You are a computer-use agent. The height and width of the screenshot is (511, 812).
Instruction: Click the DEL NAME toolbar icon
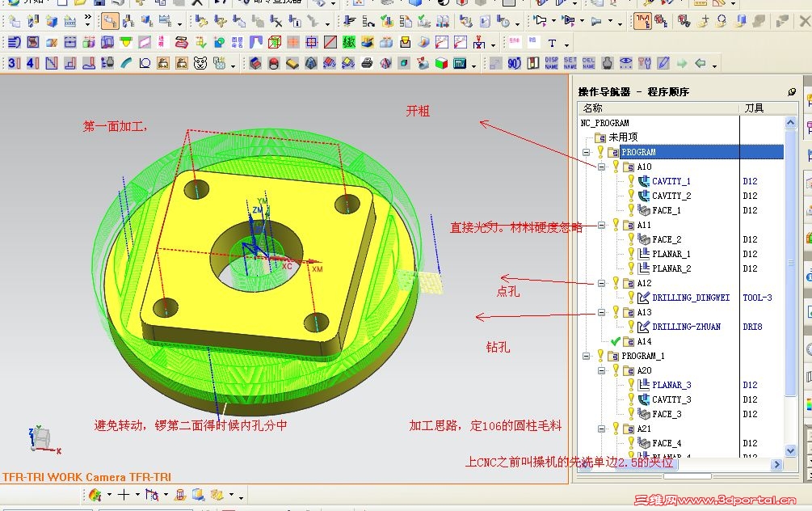pos(589,63)
